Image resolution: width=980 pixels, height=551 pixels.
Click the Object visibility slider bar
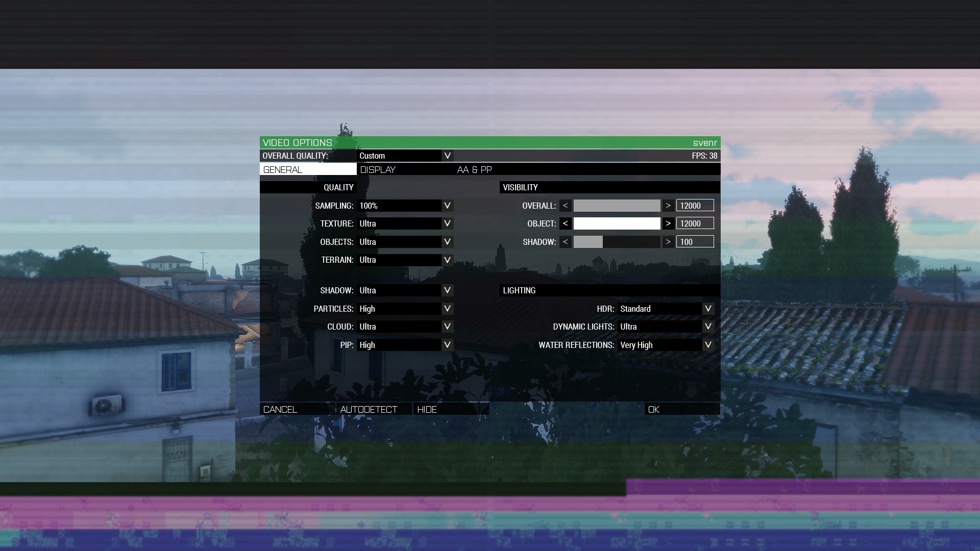[617, 223]
